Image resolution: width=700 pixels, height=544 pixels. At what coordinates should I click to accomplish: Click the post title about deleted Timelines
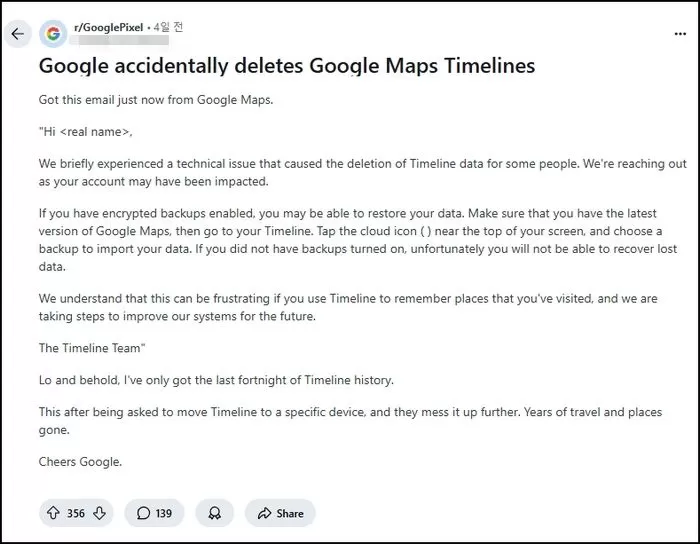pyautogui.click(x=286, y=66)
